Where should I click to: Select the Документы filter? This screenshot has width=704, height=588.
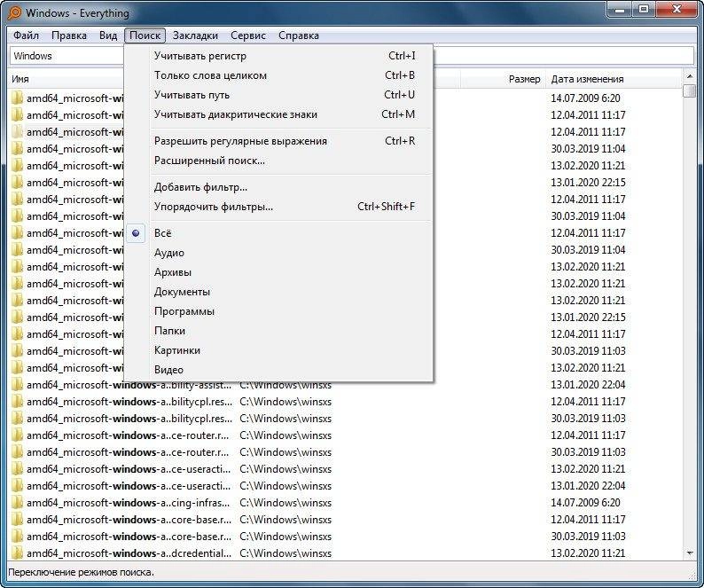[278, 292]
